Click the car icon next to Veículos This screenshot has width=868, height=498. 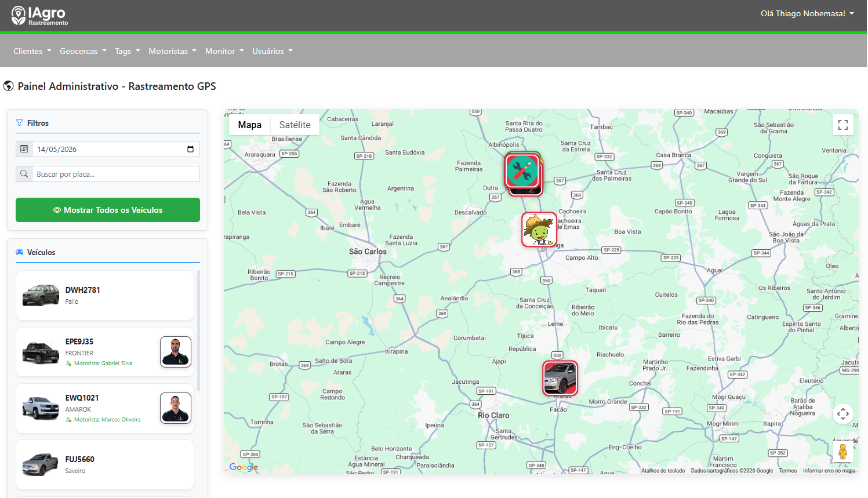pyautogui.click(x=20, y=252)
